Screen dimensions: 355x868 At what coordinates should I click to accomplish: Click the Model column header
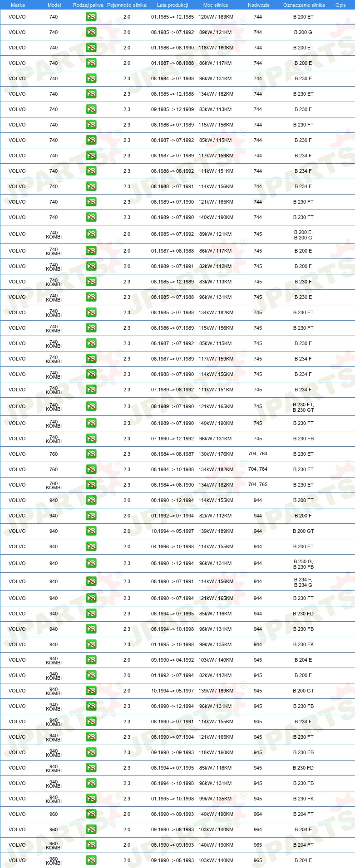[x=54, y=5]
